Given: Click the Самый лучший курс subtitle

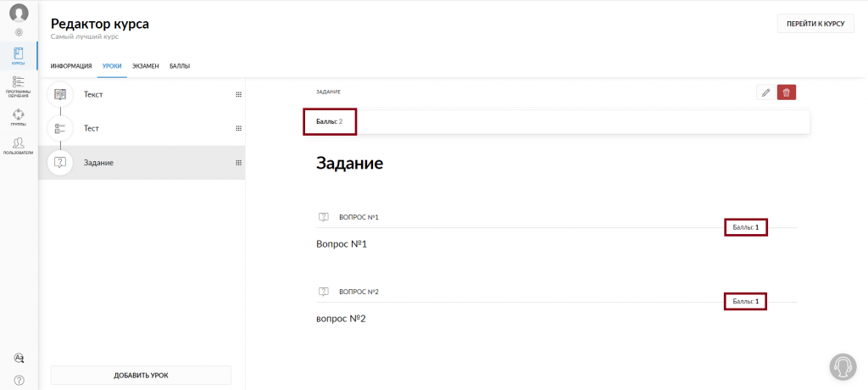Looking at the screenshot, I should pos(85,37).
